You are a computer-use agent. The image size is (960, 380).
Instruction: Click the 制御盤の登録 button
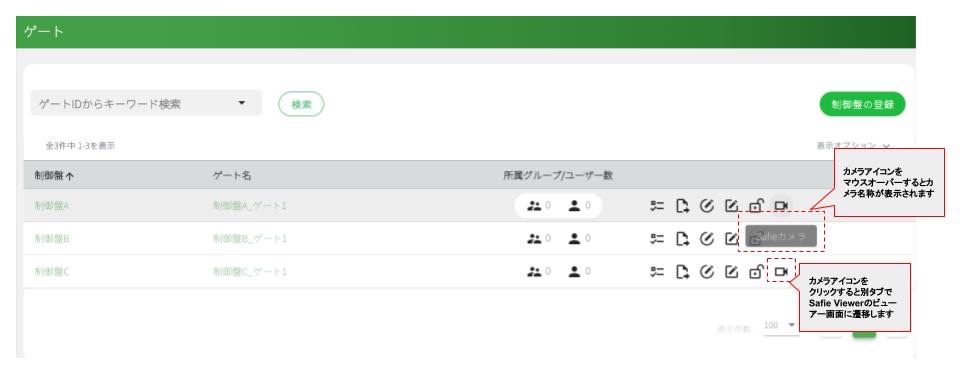(x=863, y=104)
